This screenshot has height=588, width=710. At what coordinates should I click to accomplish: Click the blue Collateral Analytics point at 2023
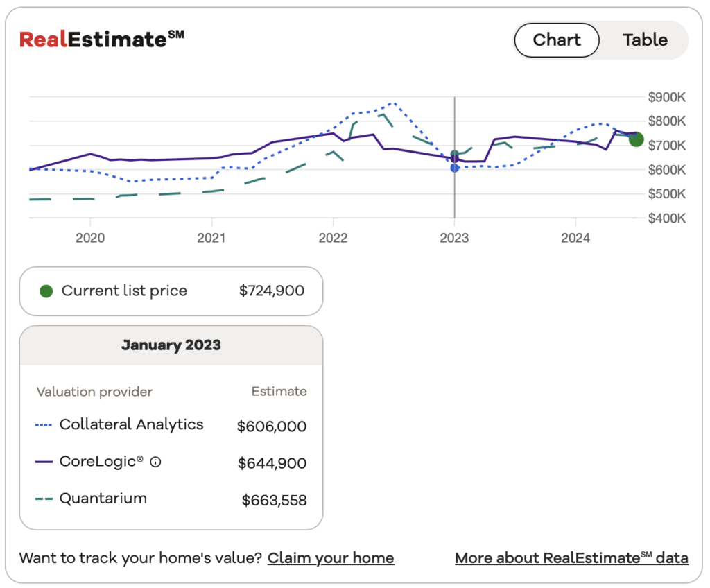pyautogui.click(x=454, y=168)
